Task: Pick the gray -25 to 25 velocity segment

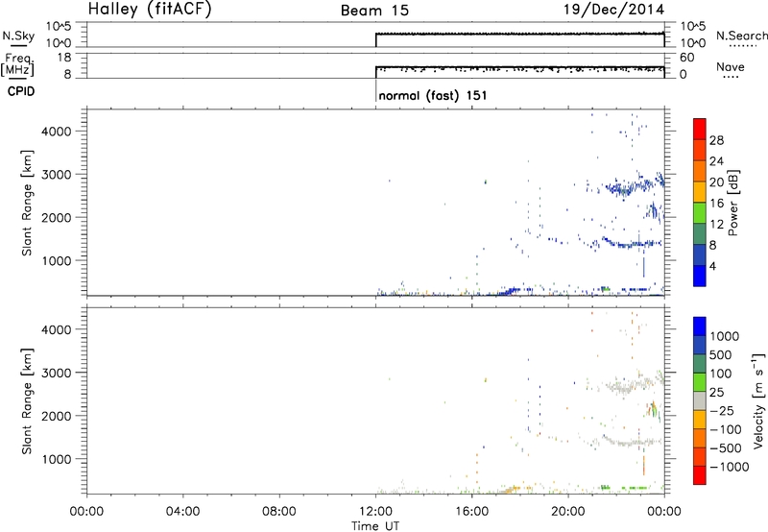Action: click(700, 400)
